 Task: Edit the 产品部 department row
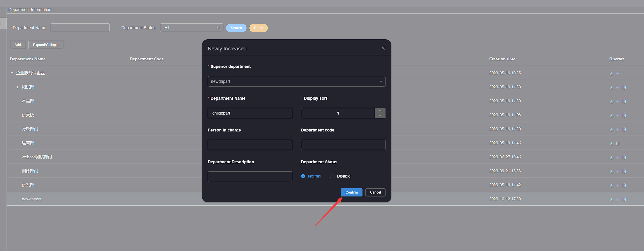pyautogui.click(x=611, y=101)
